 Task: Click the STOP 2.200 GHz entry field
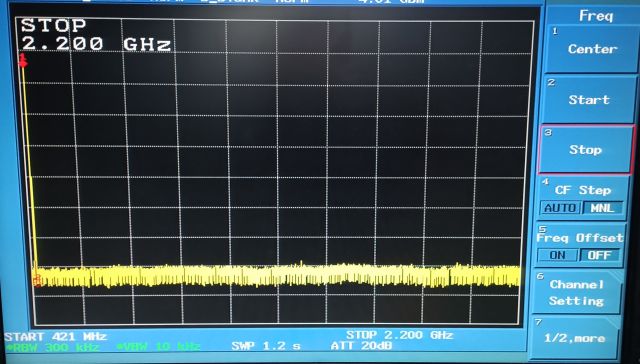coord(95,35)
